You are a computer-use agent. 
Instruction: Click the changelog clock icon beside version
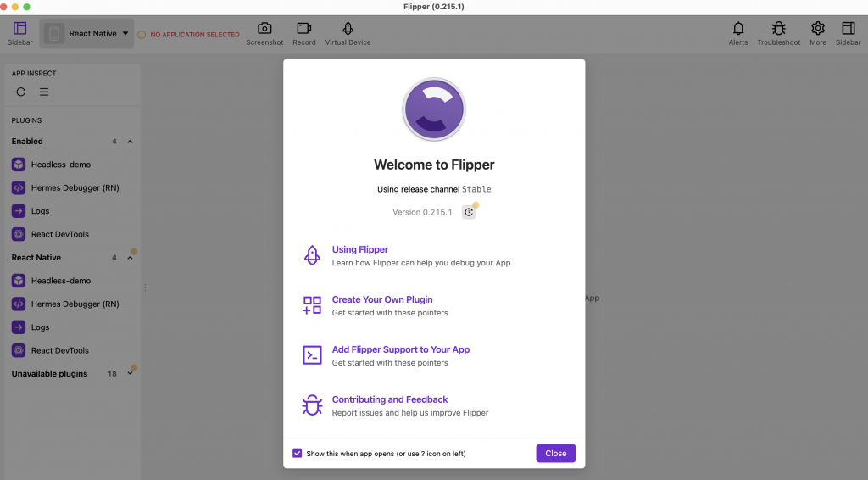pyautogui.click(x=469, y=212)
